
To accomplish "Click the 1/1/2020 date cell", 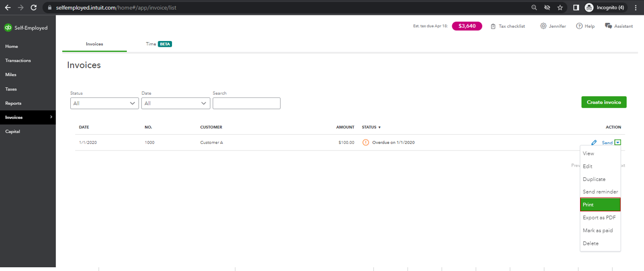I will [x=88, y=143].
